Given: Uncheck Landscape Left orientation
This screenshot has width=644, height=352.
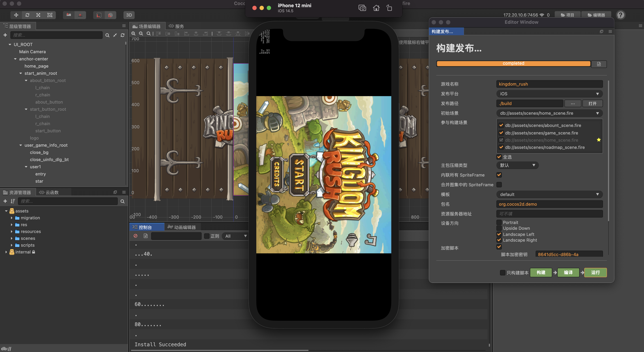Looking at the screenshot, I should pyautogui.click(x=499, y=234).
